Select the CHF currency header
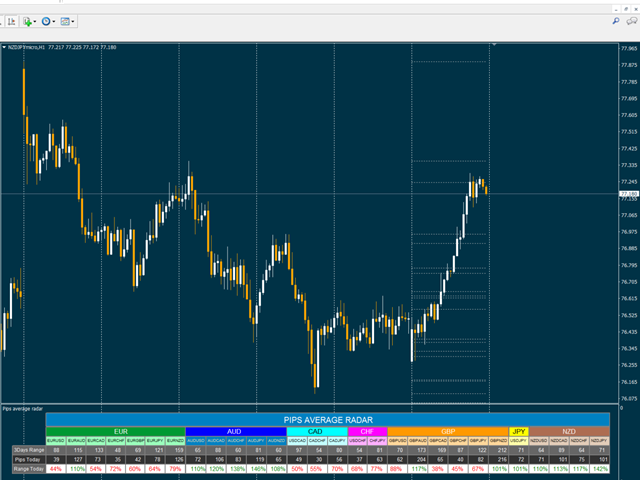640x480 pixels. coord(367,431)
